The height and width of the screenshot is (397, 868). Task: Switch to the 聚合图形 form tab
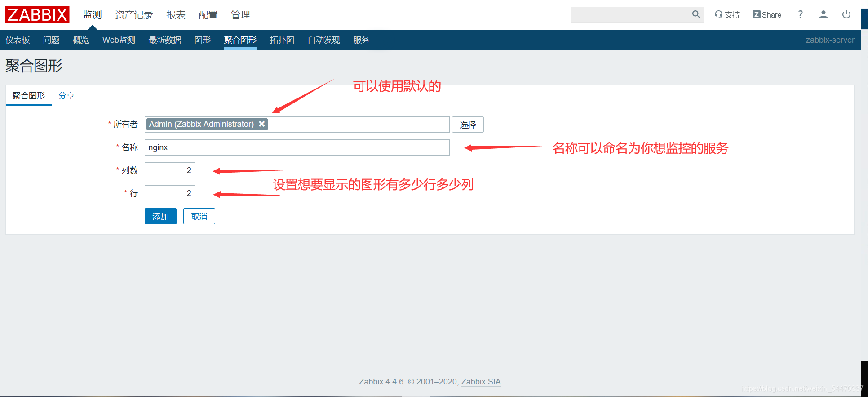pyautogui.click(x=29, y=96)
